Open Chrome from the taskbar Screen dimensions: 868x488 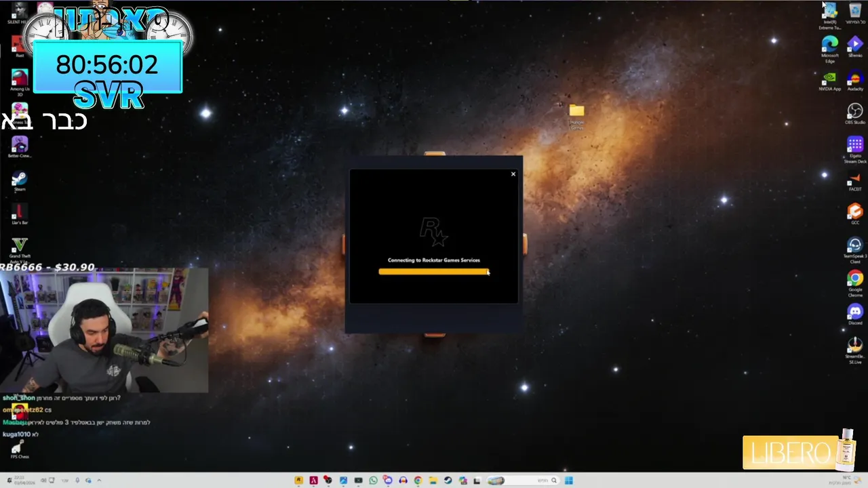coord(418,481)
